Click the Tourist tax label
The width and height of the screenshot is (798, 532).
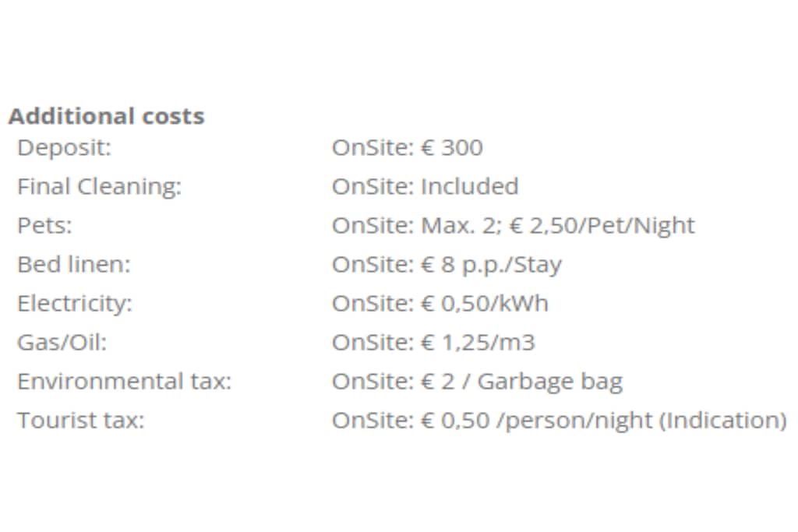tap(81, 421)
